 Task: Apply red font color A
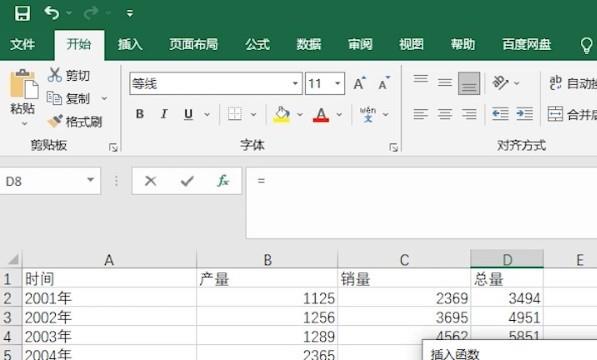click(x=321, y=114)
